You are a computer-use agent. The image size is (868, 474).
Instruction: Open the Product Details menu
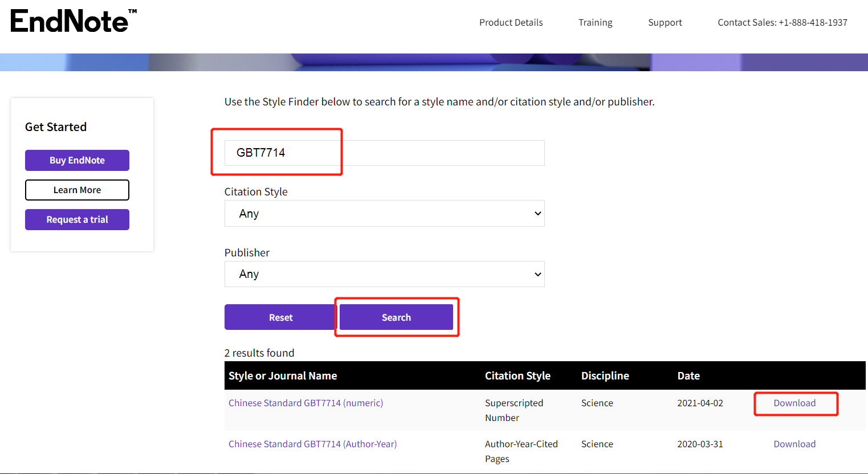(511, 23)
